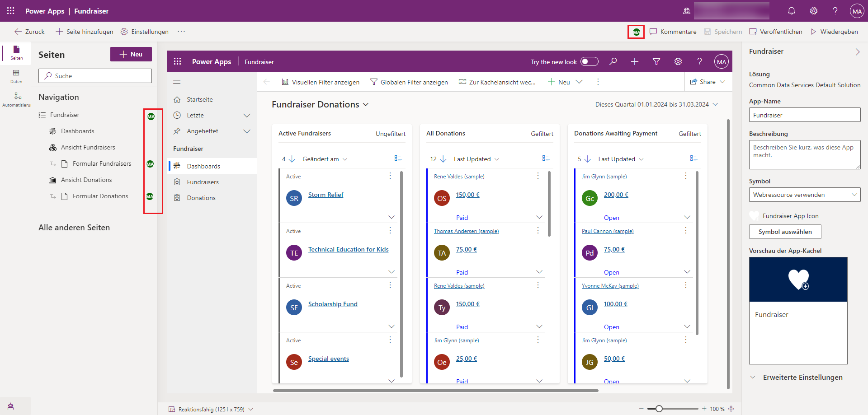Toggle the Try the new look switch
The width and height of the screenshot is (868, 415).
[x=590, y=61]
